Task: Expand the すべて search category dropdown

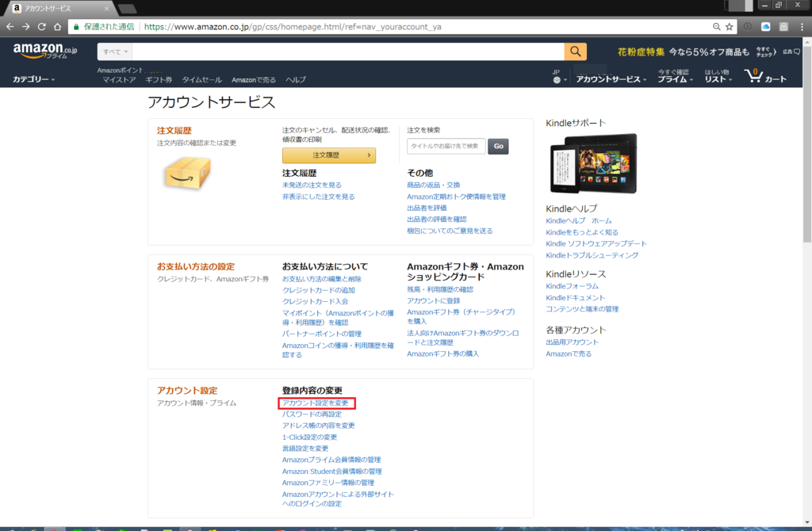Action: tap(115, 52)
